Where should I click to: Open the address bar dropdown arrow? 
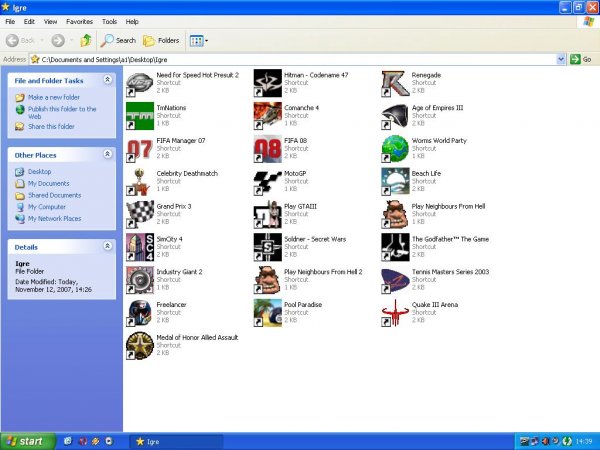click(x=561, y=59)
